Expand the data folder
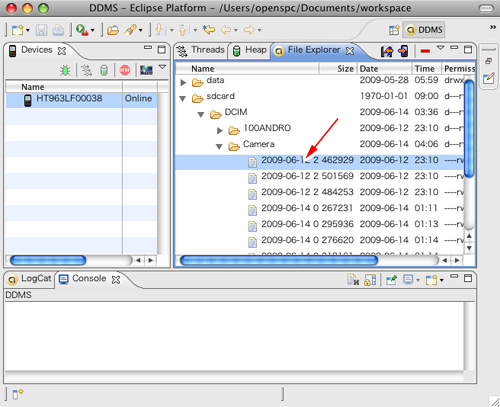Image resolution: width=500 pixels, height=407 pixels. (183, 82)
